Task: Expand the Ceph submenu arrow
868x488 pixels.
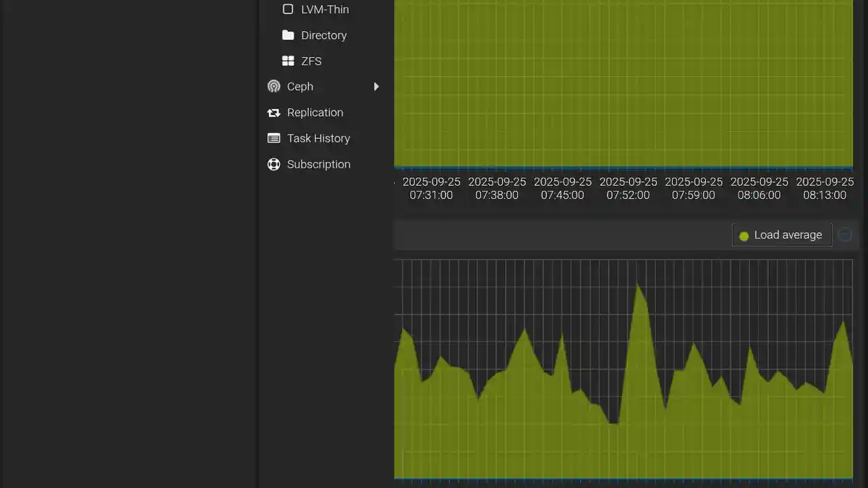Action: coord(376,87)
